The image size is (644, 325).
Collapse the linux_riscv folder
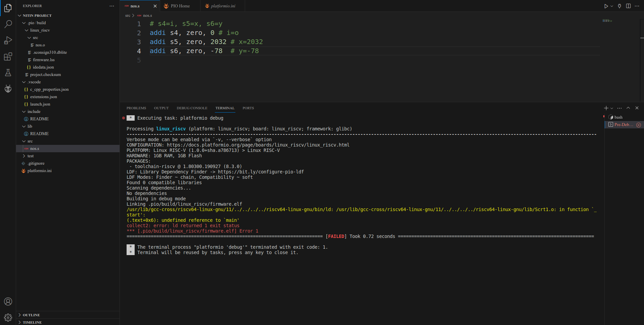[68, 30]
